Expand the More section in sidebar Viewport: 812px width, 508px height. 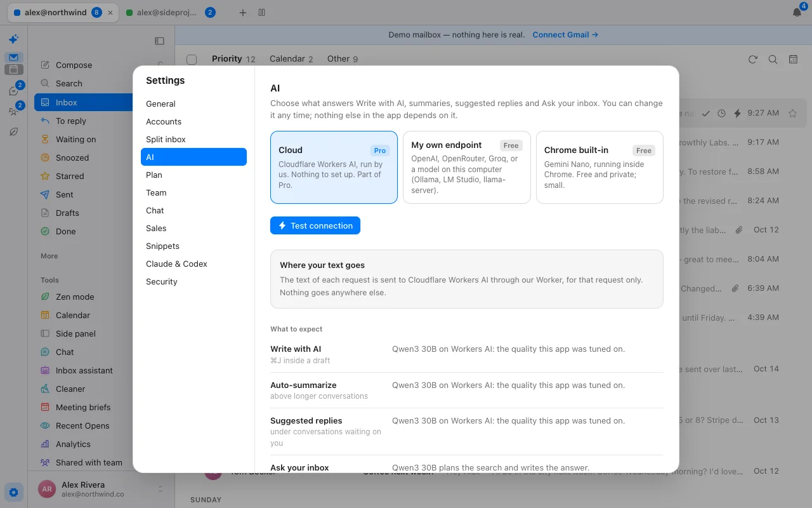click(49, 256)
